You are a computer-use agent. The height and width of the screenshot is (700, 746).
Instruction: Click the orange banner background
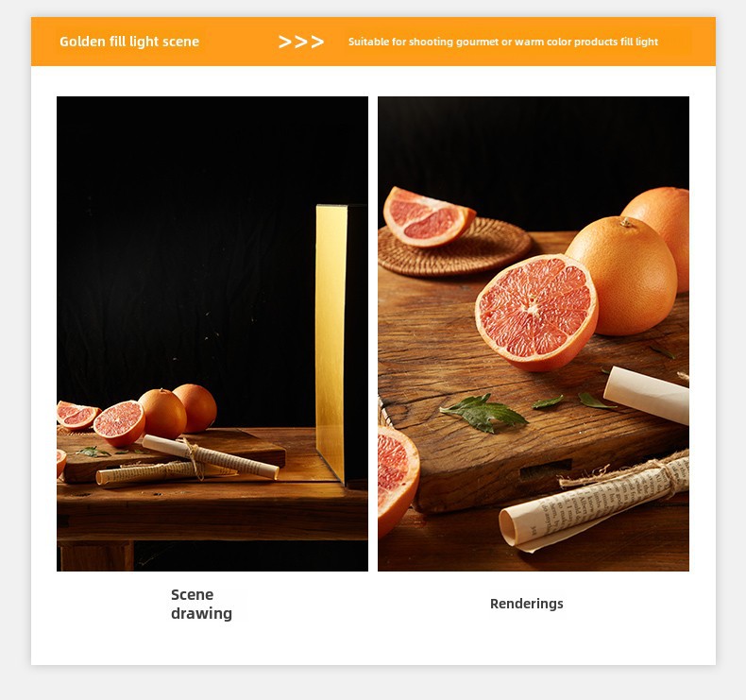373,42
